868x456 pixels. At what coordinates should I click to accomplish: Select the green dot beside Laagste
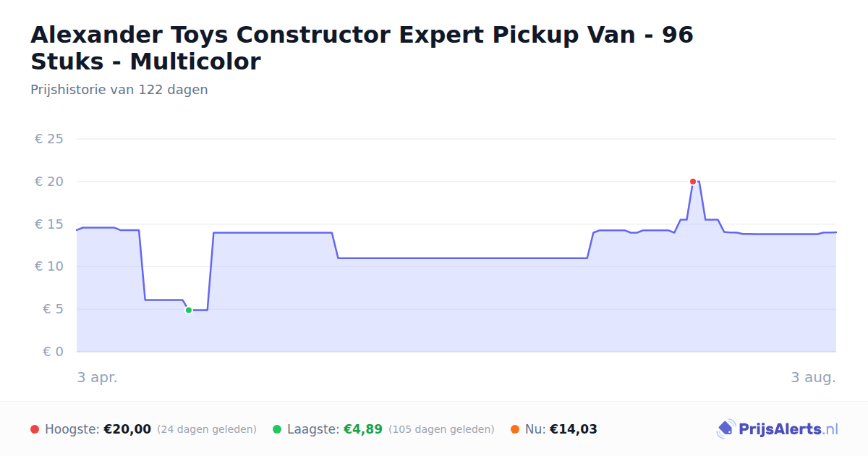277,429
